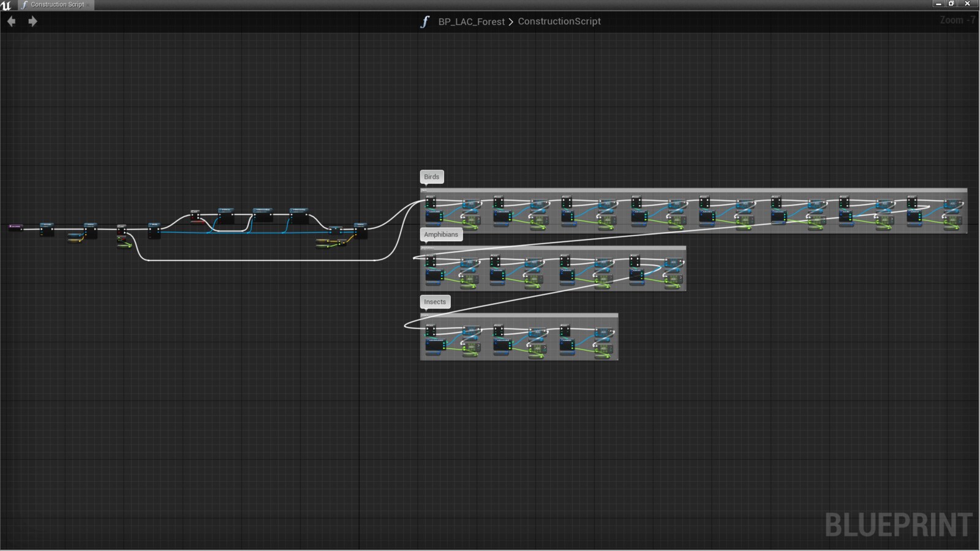Select the Birds comment bubble

click(x=431, y=177)
